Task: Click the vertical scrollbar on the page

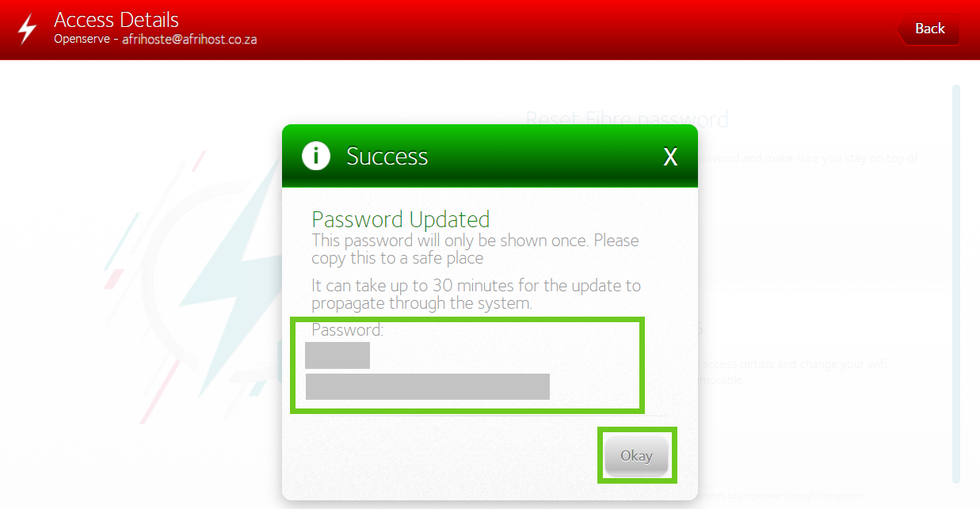Action: pos(955,283)
